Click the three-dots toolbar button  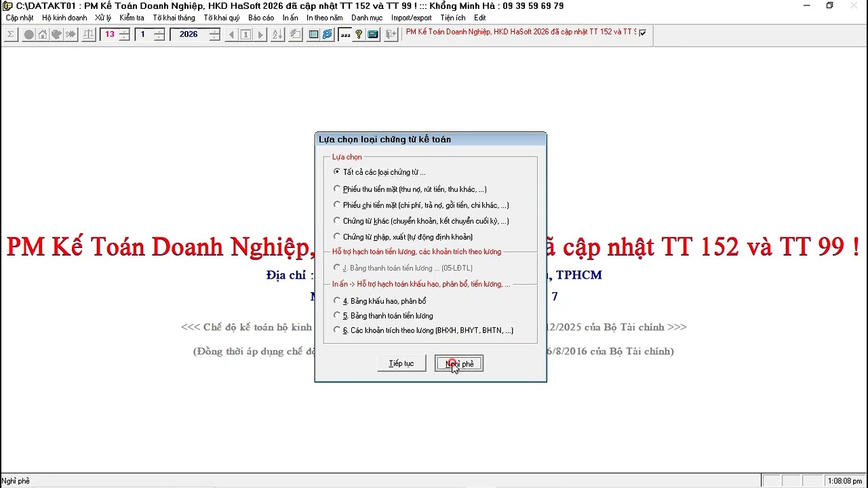pos(345,35)
